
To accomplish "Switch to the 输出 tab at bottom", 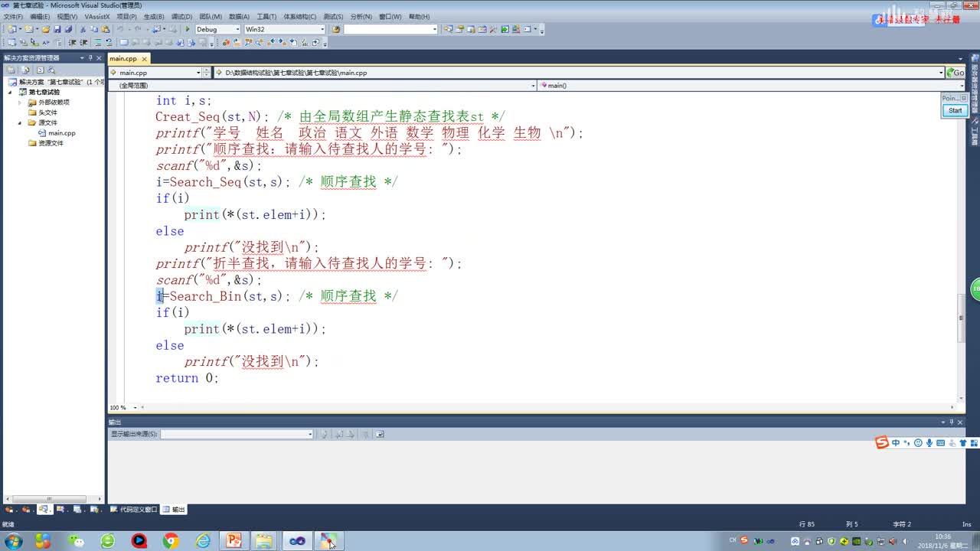I will [x=174, y=510].
